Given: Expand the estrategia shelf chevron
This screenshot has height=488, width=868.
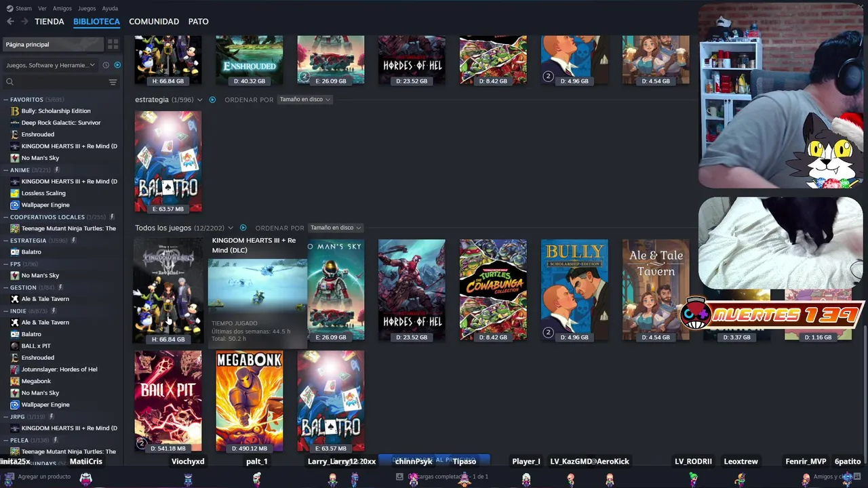Looking at the screenshot, I should point(199,100).
